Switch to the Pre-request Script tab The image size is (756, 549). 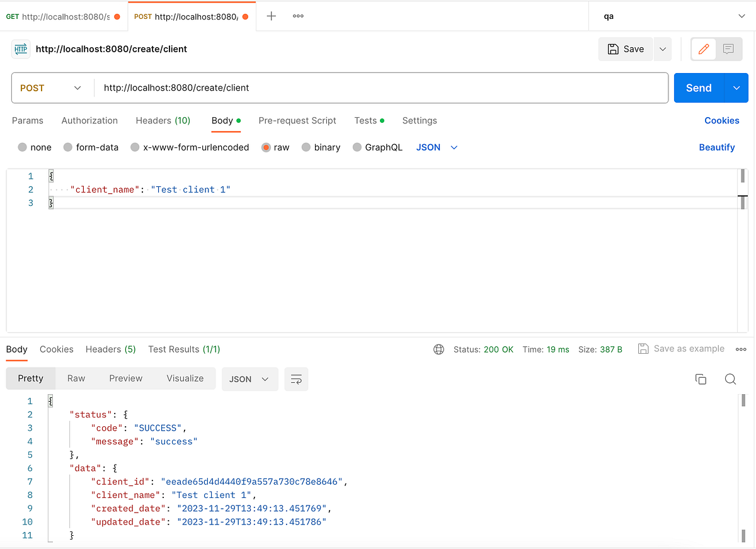(x=297, y=120)
